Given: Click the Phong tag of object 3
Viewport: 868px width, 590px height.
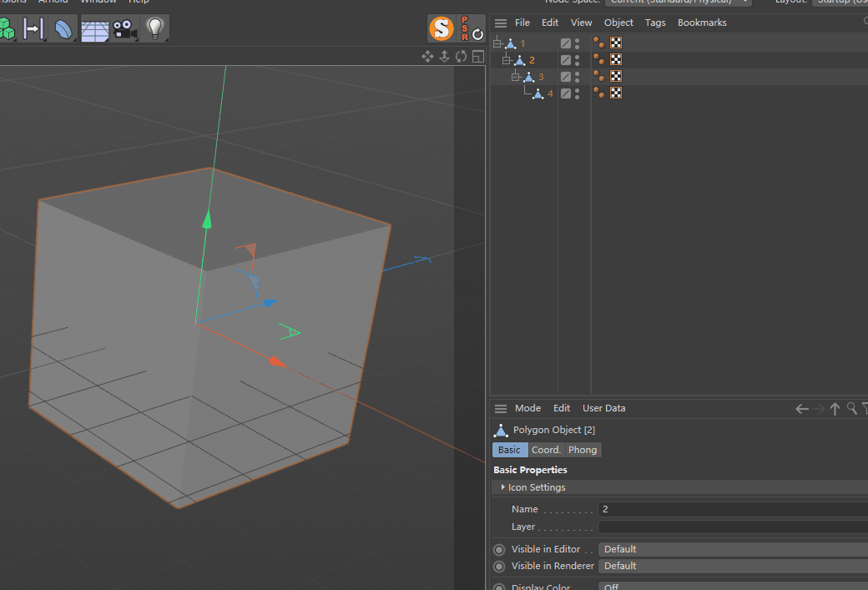Looking at the screenshot, I should (599, 76).
